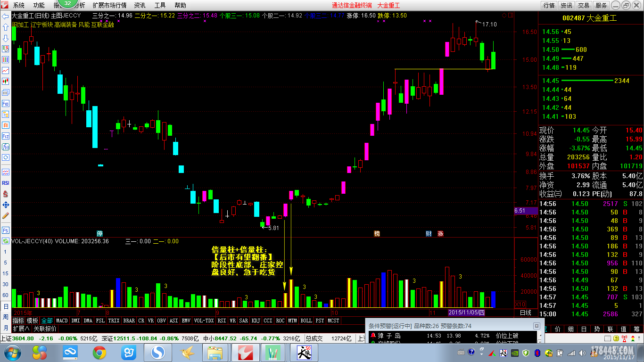Image resolution: width=644 pixels, height=362 pixels.
Task: Select the VOL-TDX indicator tab
Action: [x=204, y=321]
